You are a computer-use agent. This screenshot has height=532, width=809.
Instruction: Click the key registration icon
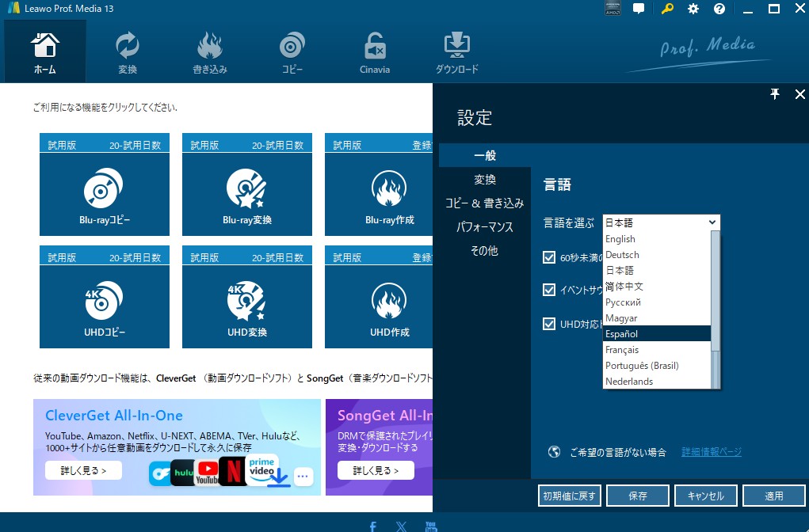[667, 9]
